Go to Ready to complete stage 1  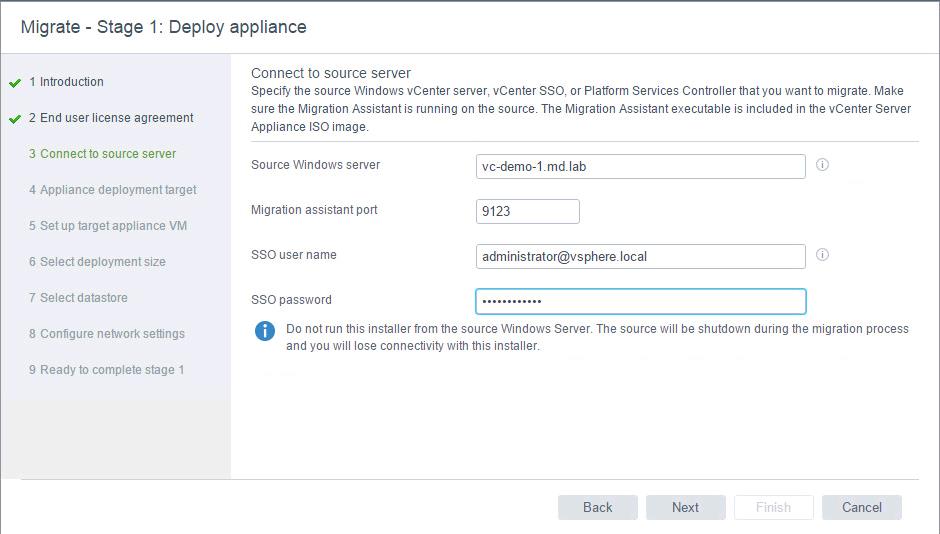[106, 369]
